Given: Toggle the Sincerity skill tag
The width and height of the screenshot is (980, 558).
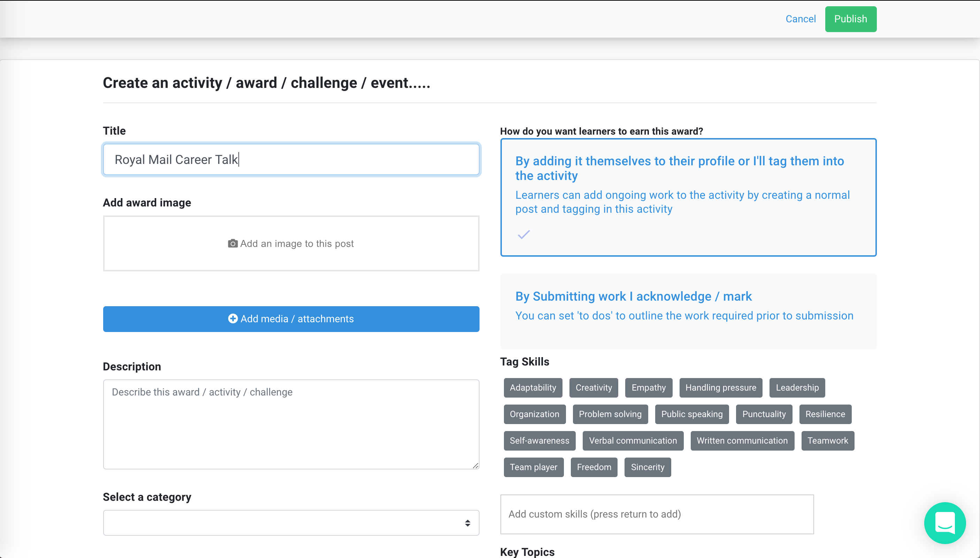Looking at the screenshot, I should click(647, 467).
